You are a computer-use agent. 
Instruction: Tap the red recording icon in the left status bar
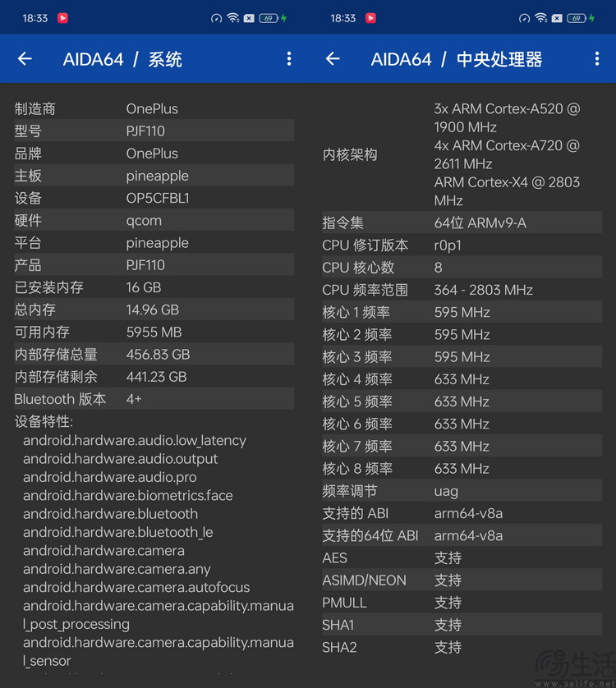tap(62, 18)
